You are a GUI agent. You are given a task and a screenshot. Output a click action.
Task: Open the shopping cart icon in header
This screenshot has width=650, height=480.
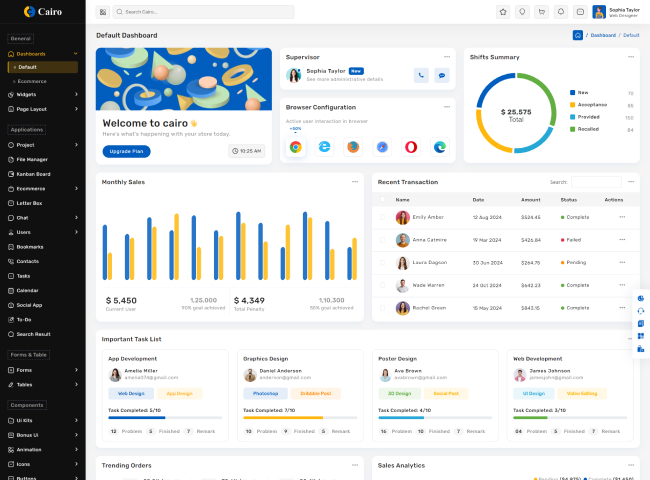541,12
